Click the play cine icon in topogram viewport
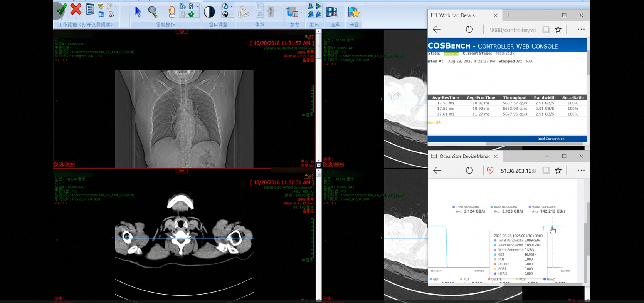The height and width of the screenshot is (303, 644). (x=56, y=164)
